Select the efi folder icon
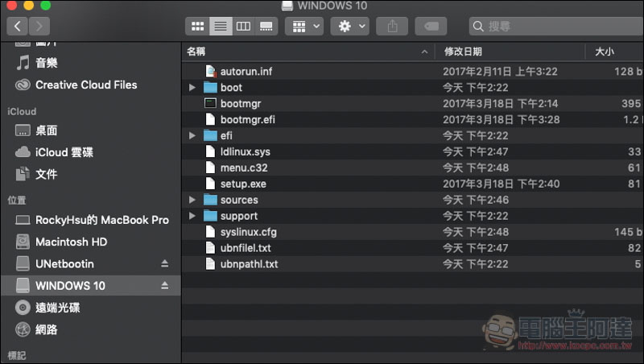 tap(210, 135)
